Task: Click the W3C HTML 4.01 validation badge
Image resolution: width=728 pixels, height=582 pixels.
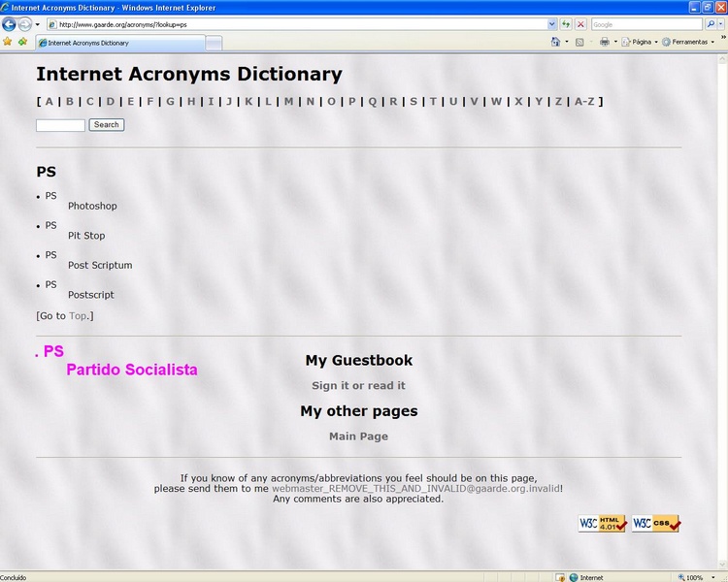Action: (603, 524)
